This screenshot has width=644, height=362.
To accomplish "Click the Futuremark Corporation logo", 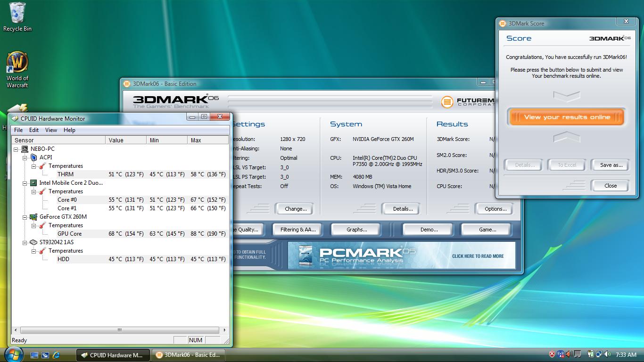I will (x=467, y=102).
